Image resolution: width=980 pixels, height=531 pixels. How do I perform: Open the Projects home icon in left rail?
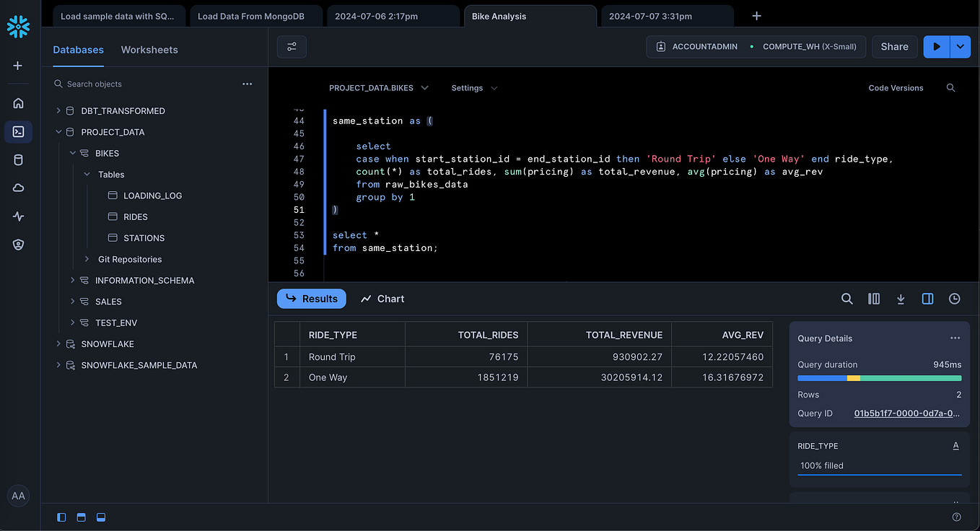coord(18,103)
